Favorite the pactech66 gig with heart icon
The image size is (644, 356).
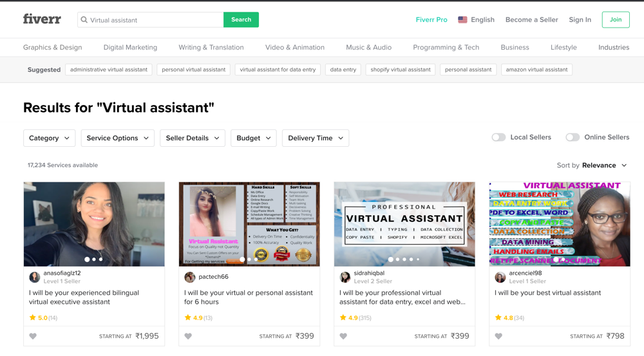click(188, 336)
